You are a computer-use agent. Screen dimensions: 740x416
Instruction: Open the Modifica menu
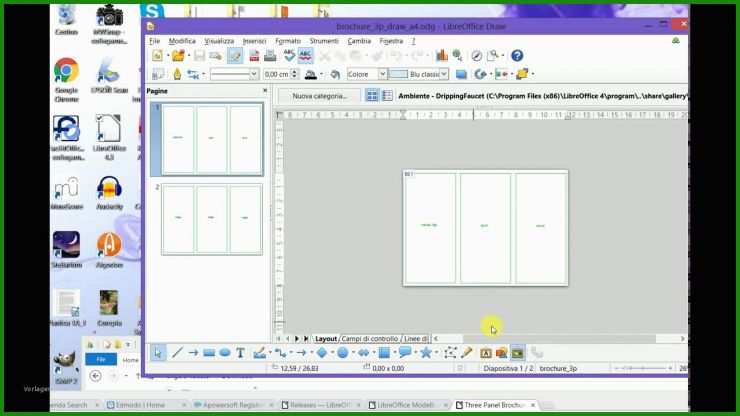182,41
